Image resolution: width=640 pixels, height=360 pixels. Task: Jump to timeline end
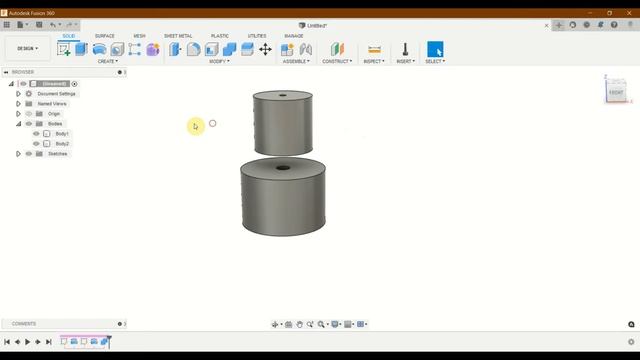pos(49,342)
